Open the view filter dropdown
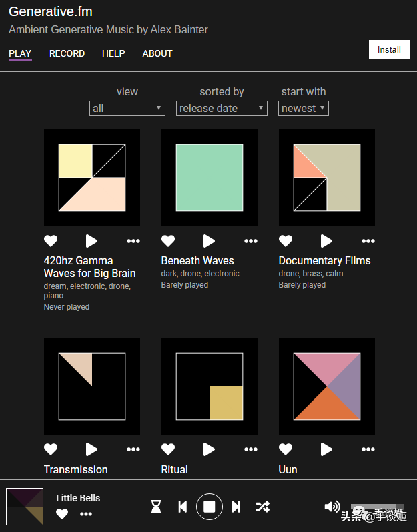 click(127, 109)
